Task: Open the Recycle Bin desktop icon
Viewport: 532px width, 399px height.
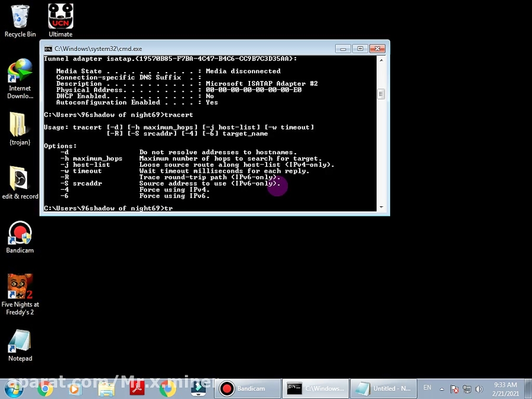Action: pyautogui.click(x=20, y=18)
